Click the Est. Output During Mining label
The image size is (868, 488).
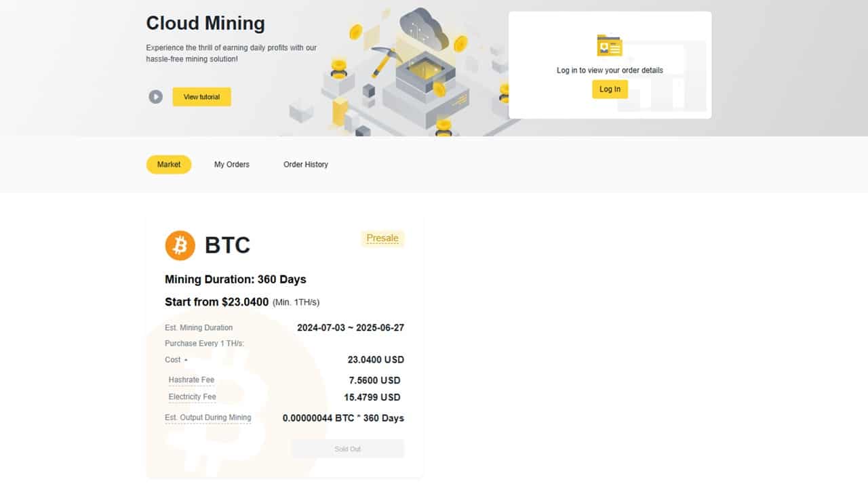(208, 418)
